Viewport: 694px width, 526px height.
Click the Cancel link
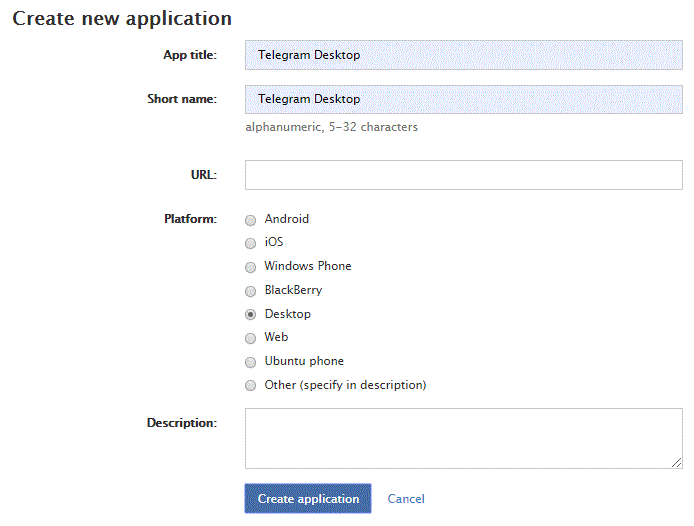tap(406, 499)
